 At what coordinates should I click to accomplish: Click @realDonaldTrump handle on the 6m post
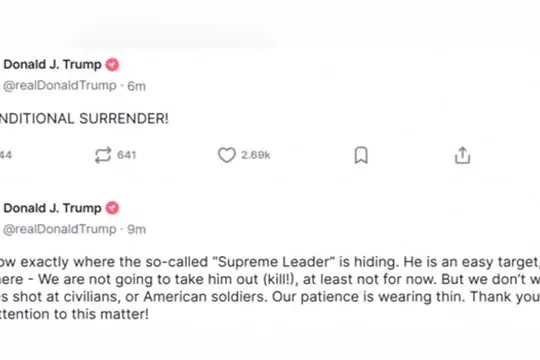click(60, 86)
